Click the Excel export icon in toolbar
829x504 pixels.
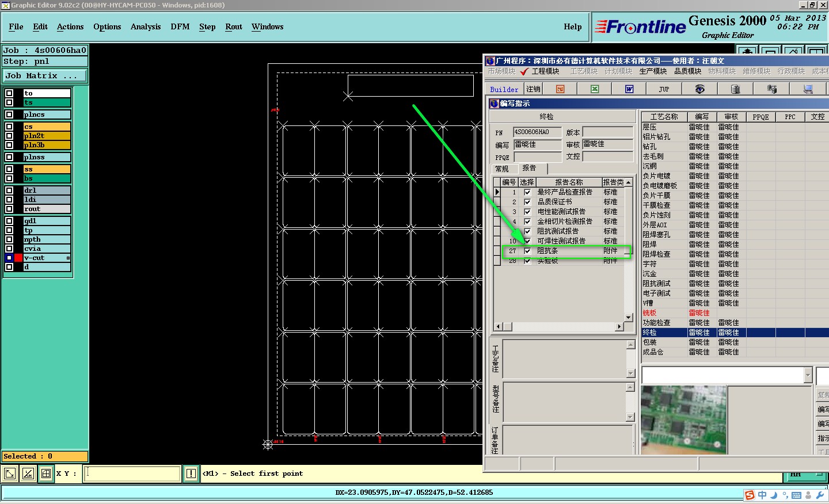(x=595, y=89)
